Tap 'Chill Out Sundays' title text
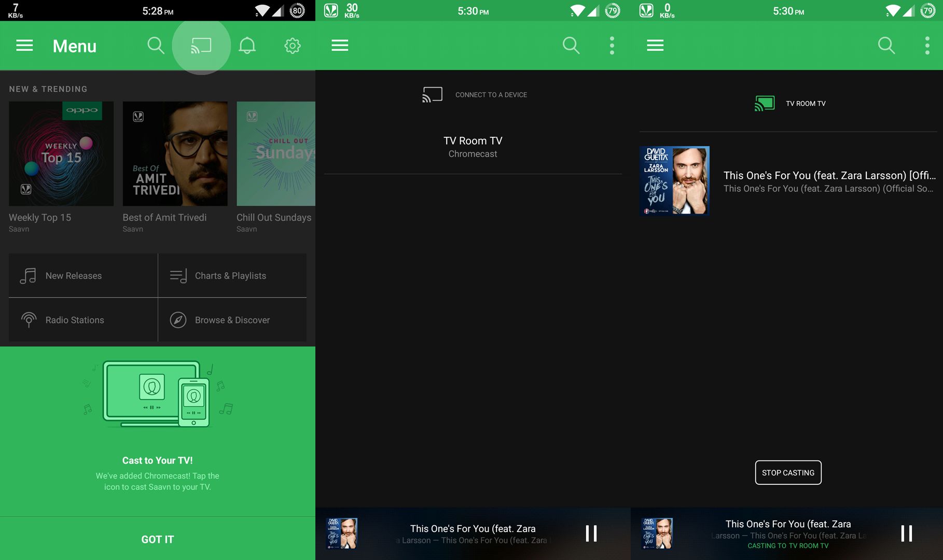This screenshot has height=560, width=943. pos(274,217)
